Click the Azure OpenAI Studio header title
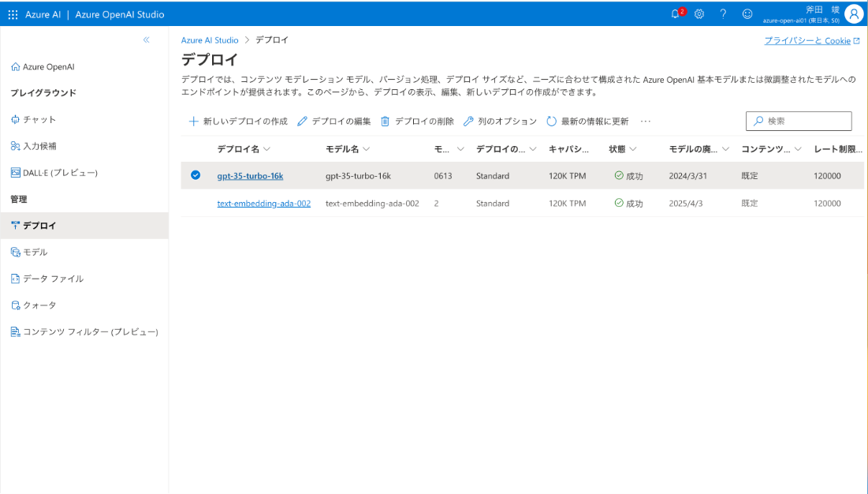 coord(120,15)
